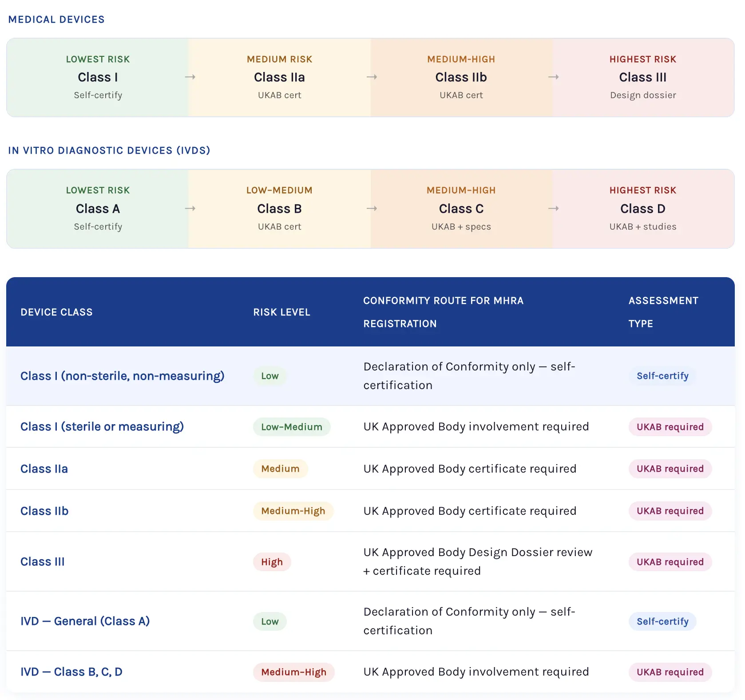The height and width of the screenshot is (700, 745).
Task: Click UKAB required badge in sterile Class I row
Action: [670, 427]
